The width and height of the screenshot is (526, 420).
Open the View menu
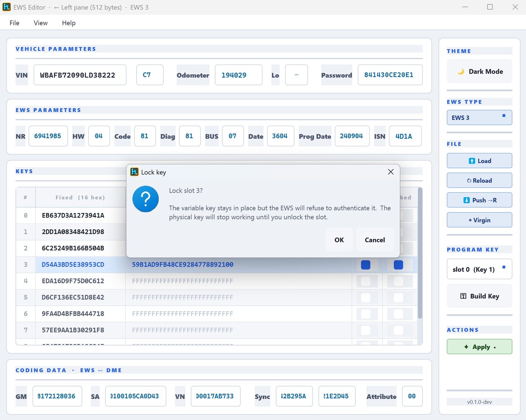(41, 23)
